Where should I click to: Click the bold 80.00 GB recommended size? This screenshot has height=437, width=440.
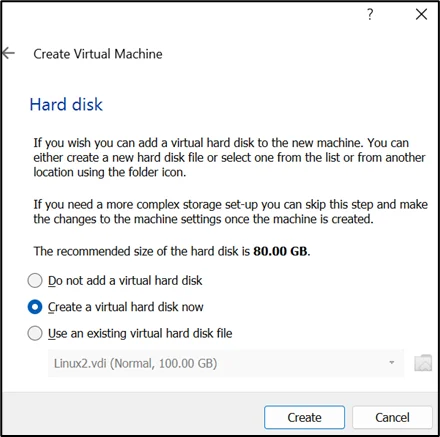pos(280,251)
